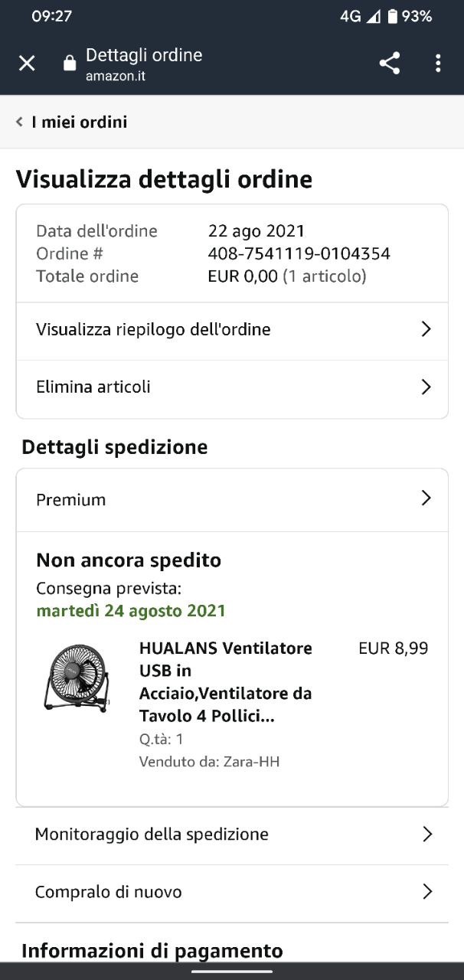Select Compralo di nuovo
Viewport: 464px width, 980px height.
tap(109, 892)
